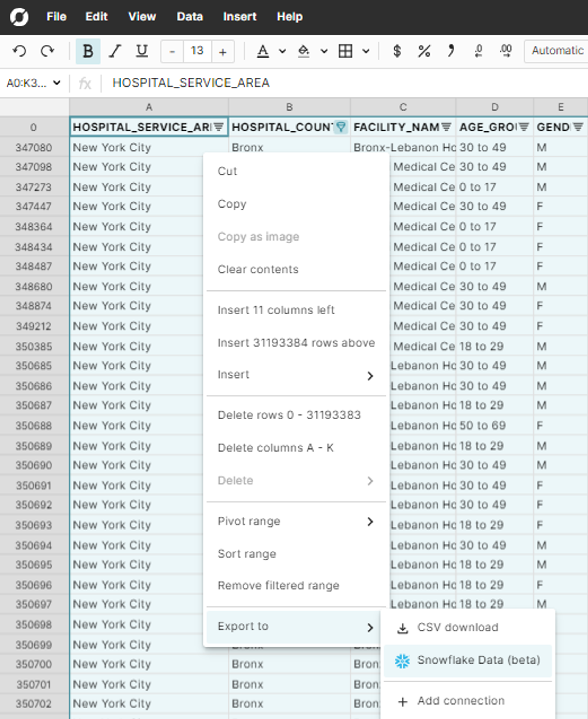Open the Data menu

[x=190, y=17]
